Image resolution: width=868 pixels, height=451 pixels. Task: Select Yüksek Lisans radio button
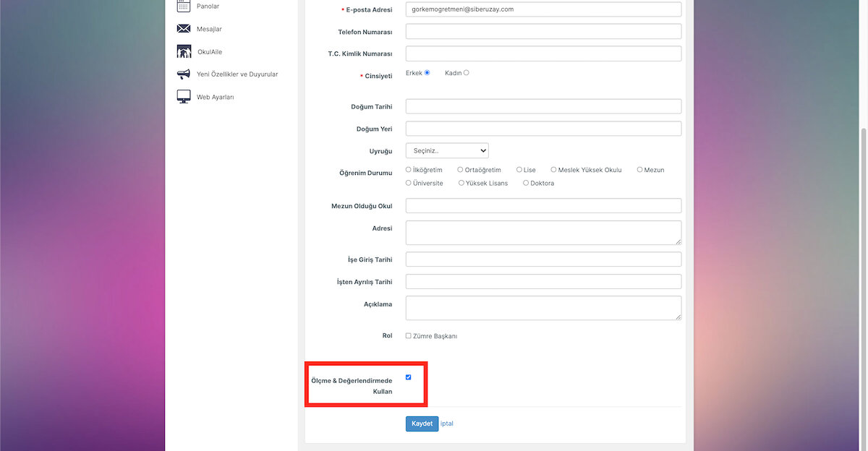pos(461,183)
